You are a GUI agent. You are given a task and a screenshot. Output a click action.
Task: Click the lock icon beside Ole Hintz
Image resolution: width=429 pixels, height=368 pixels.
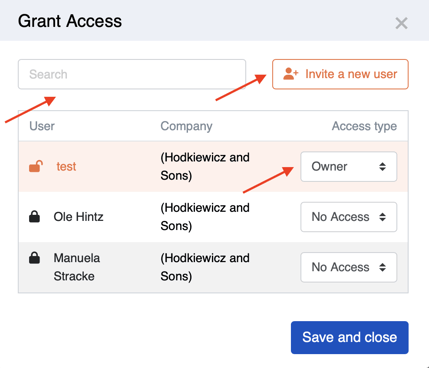click(x=34, y=216)
